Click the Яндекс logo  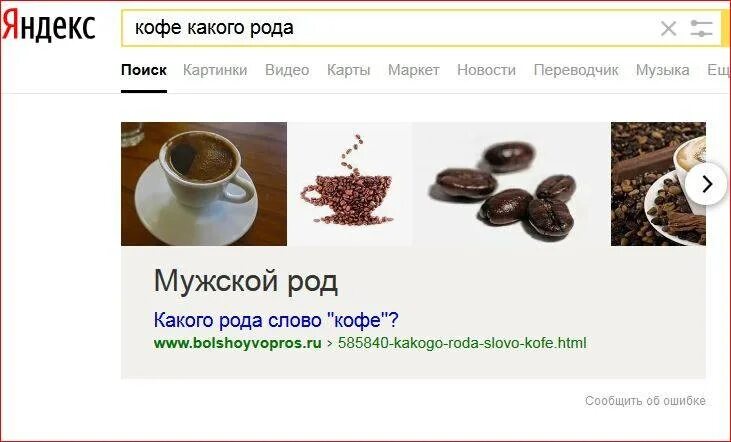(49, 26)
